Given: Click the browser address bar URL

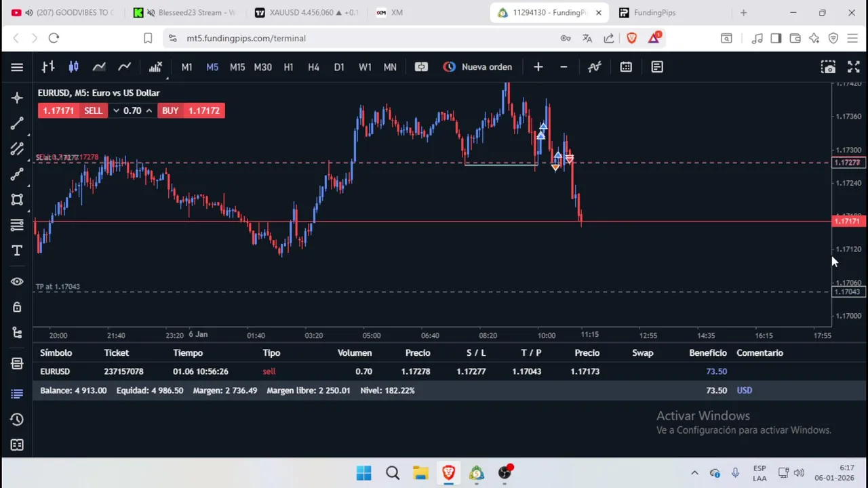Looking at the screenshot, I should (x=246, y=39).
